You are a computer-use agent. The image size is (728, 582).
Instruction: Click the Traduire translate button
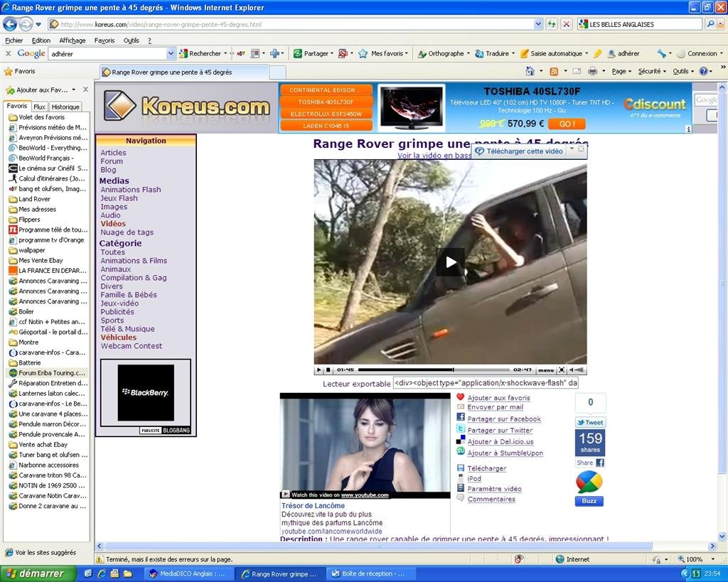click(x=492, y=54)
